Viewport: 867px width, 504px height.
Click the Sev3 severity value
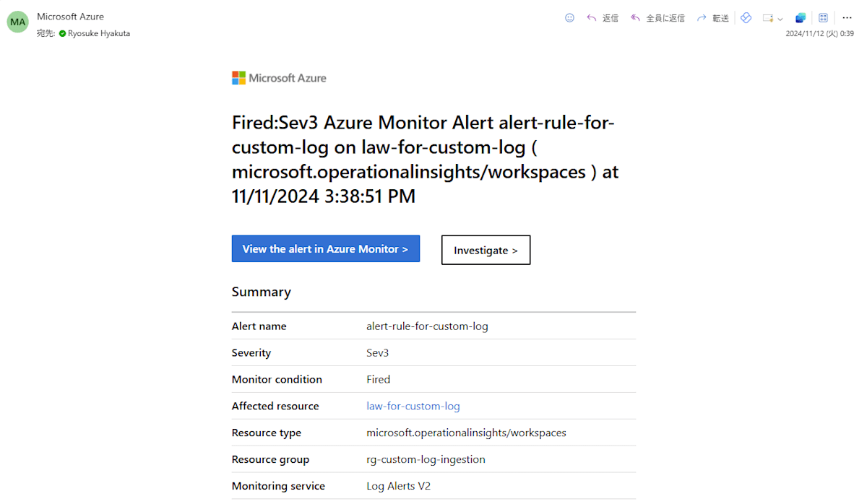pyautogui.click(x=378, y=352)
